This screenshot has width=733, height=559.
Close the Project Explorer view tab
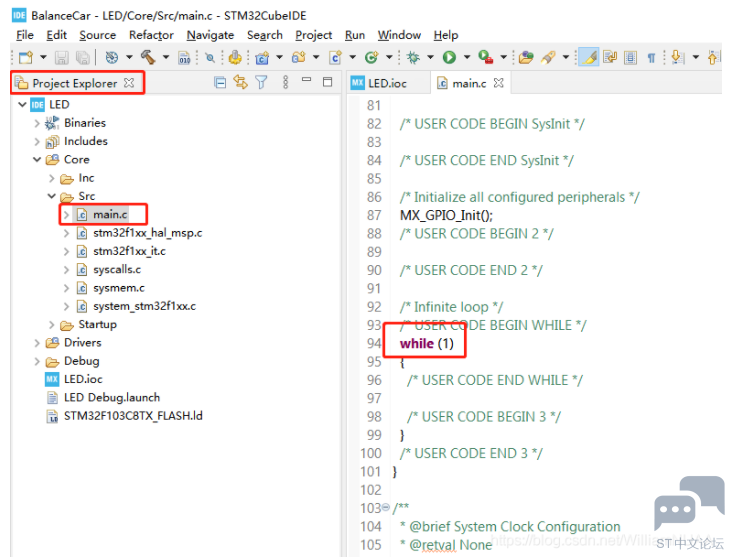[x=129, y=83]
